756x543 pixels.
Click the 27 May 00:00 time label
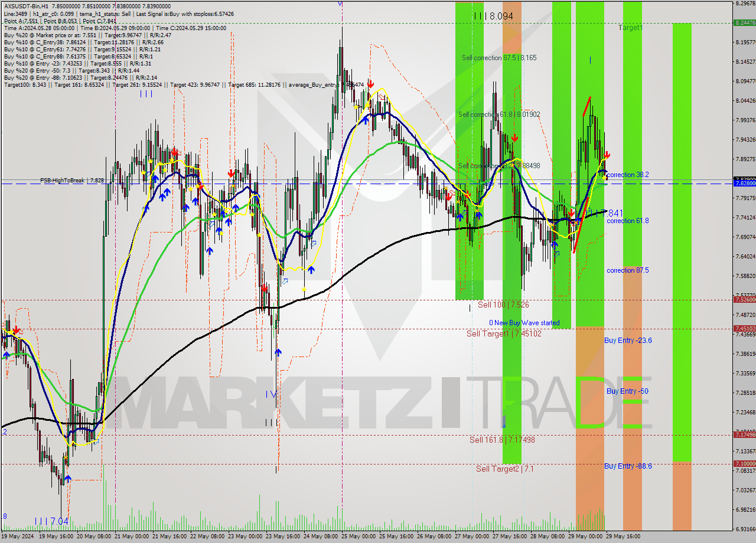click(x=472, y=537)
